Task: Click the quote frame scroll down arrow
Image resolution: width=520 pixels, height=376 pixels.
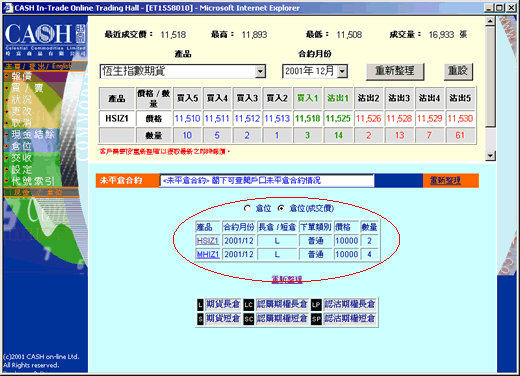Action: [x=490, y=156]
